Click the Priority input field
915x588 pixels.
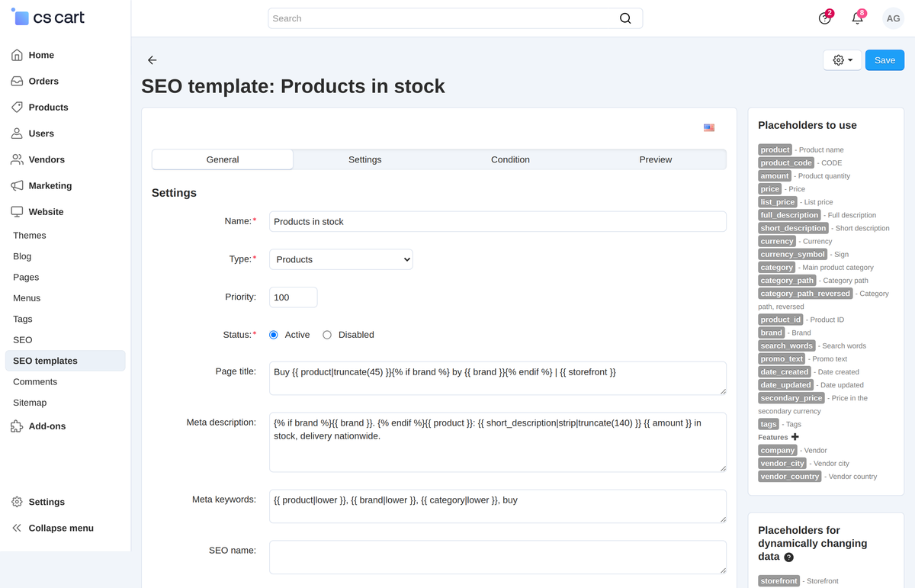tap(294, 297)
